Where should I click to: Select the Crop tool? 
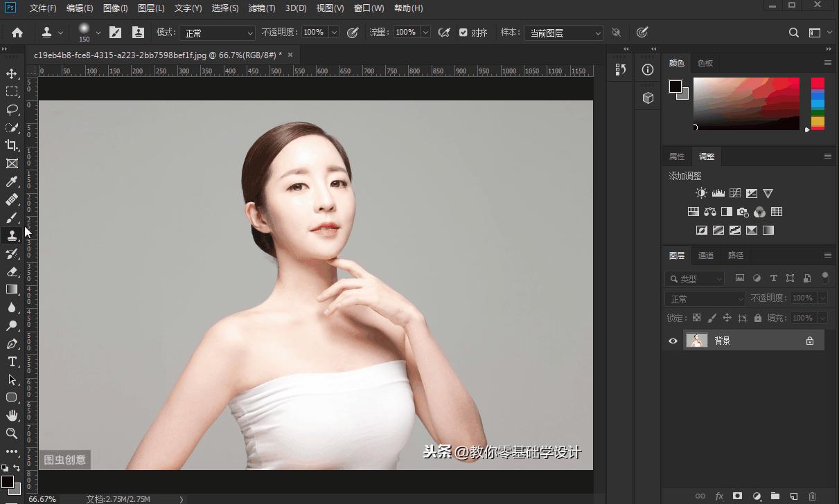click(12, 145)
